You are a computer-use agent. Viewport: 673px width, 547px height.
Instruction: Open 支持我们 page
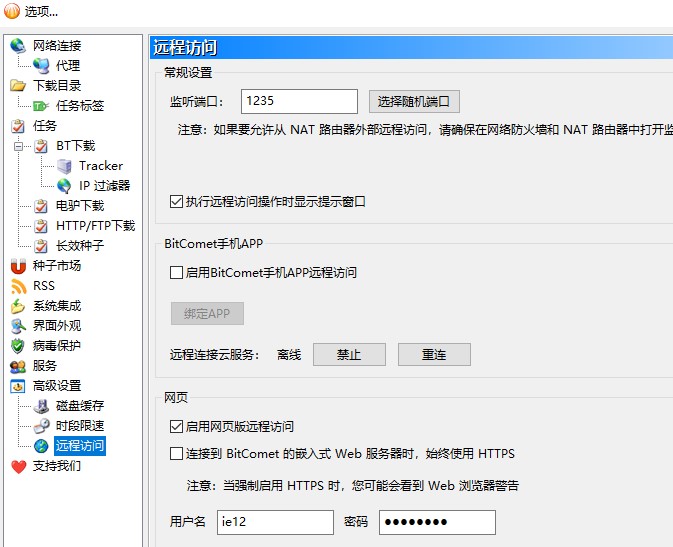coord(57,466)
